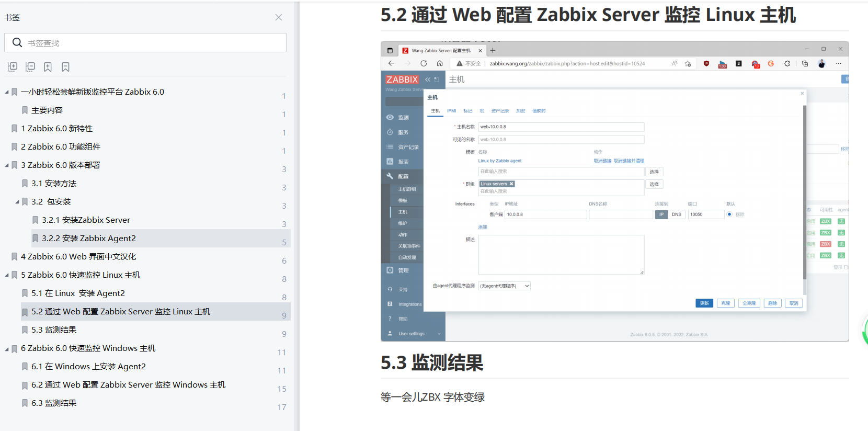Switch to 宏 tab in host dialog
This screenshot has width=868, height=431.
point(482,111)
